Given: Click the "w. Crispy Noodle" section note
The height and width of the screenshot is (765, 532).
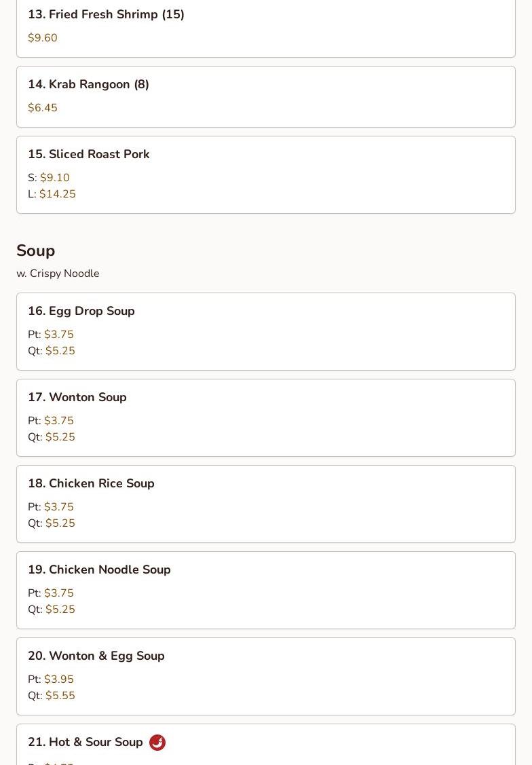Looking at the screenshot, I should tap(58, 274).
